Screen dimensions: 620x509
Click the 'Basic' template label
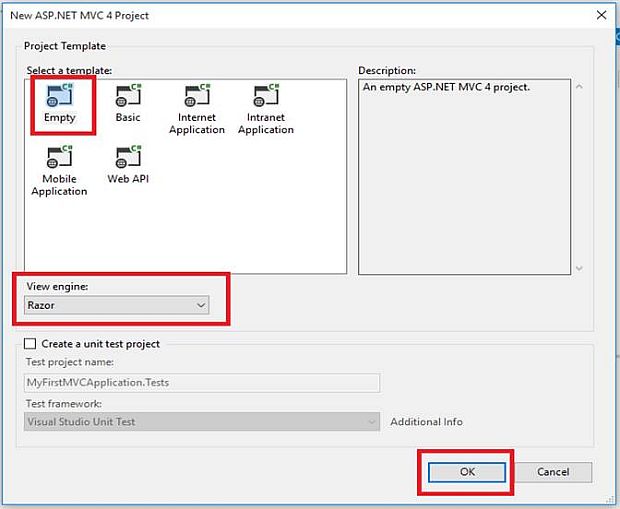tap(128, 117)
